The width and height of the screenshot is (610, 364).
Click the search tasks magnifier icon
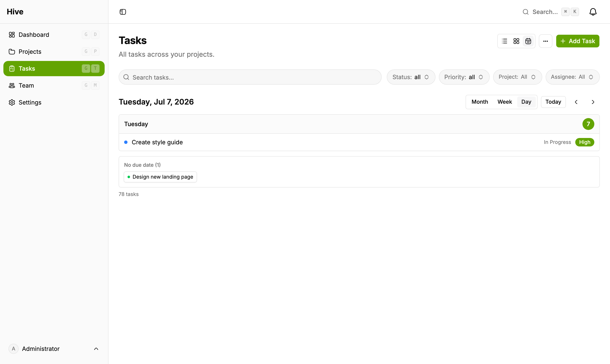126,77
